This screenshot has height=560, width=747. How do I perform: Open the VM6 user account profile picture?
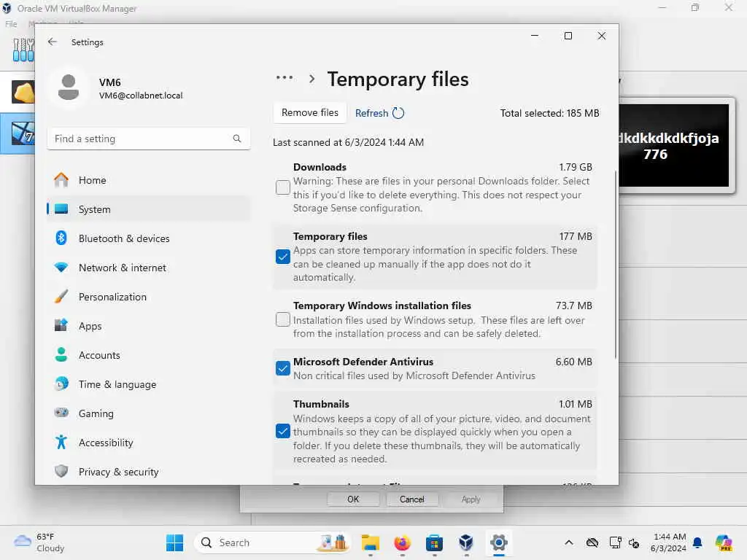[69, 87]
